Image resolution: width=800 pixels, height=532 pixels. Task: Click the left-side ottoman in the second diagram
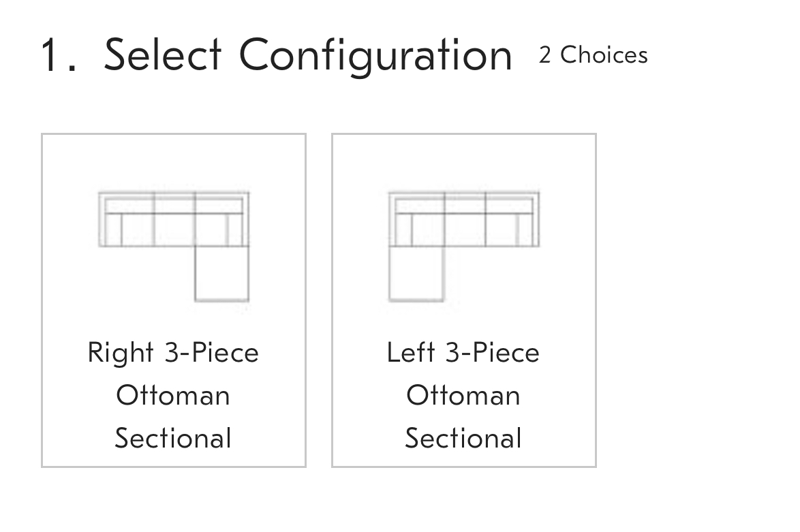point(416,274)
